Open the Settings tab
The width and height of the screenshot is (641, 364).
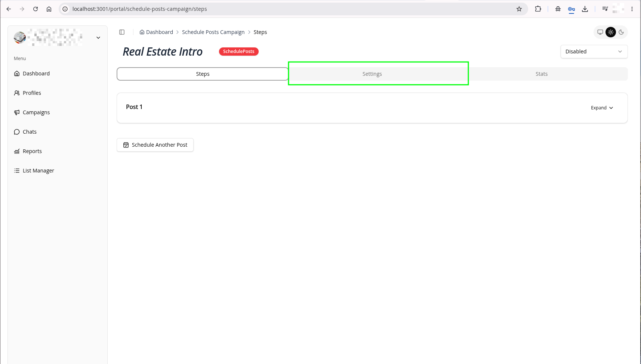pos(372,74)
